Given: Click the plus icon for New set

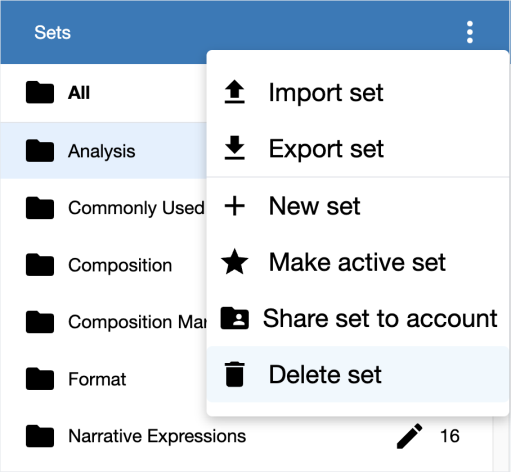Looking at the screenshot, I should [x=235, y=206].
